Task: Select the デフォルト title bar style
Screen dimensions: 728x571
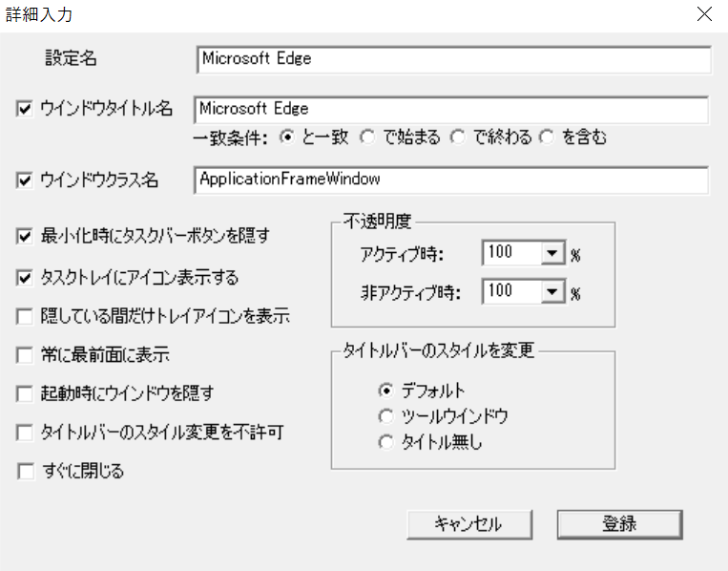Action: pyautogui.click(x=385, y=391)
